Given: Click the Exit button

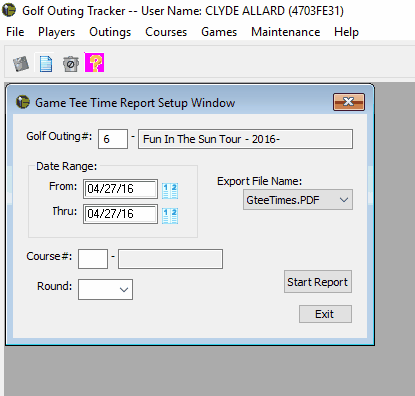Looking at the screenshot, I should coord(325,314).
